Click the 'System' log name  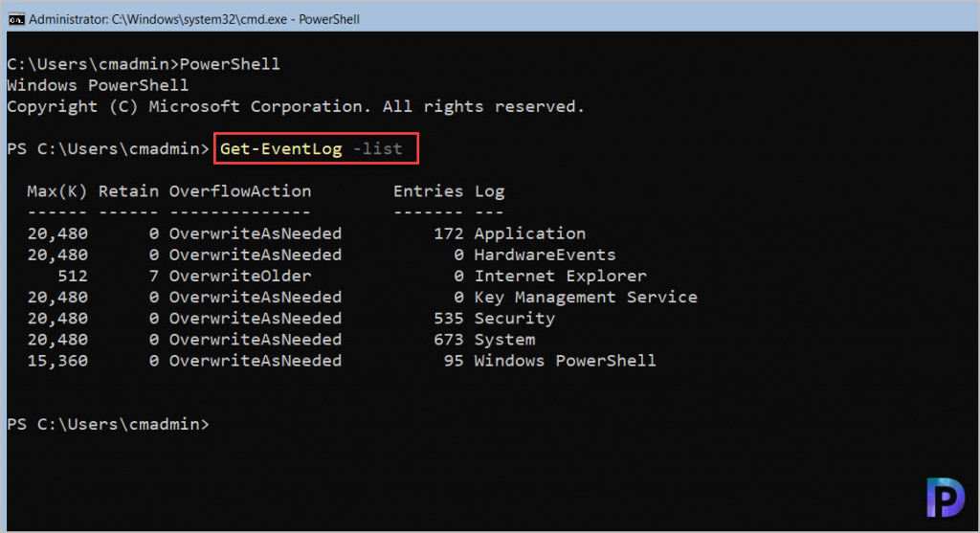coord(504,340)
